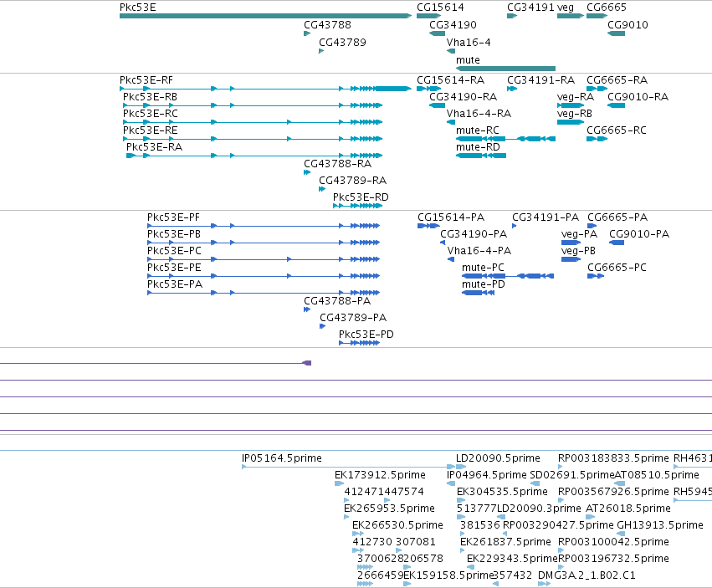The width and height of the screenshot is (712, 588).
Task: Select the CG9010-PA protein label
Action: [x=639, y=234]
